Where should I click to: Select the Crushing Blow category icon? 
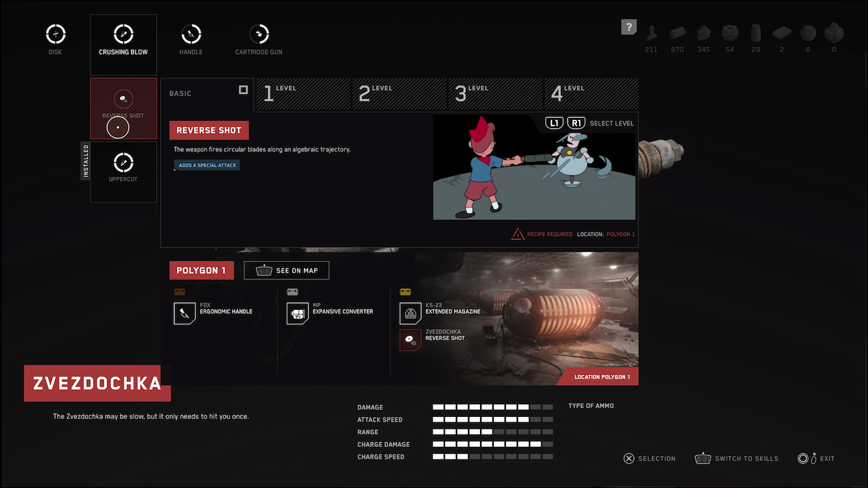coord(123,34)
